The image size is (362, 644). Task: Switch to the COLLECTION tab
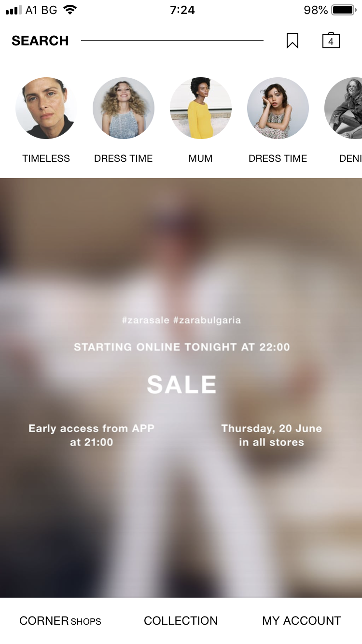coord(181,621)
